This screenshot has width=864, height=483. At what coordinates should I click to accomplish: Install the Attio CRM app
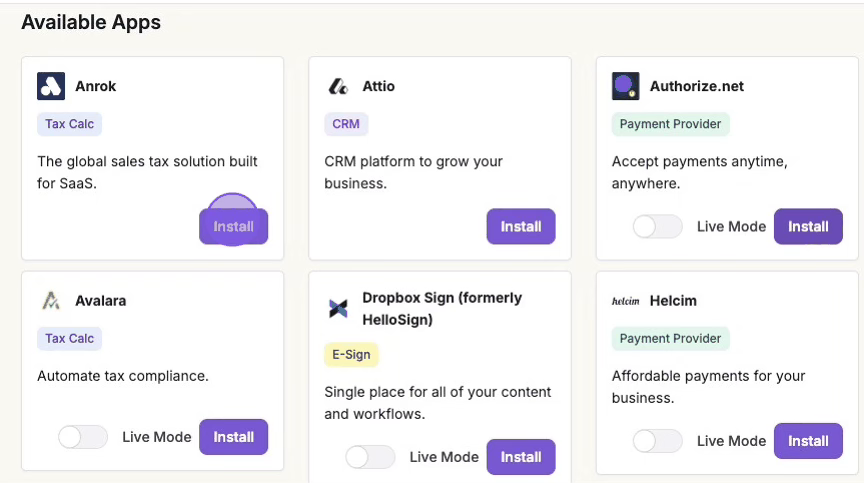pos(521,226)
